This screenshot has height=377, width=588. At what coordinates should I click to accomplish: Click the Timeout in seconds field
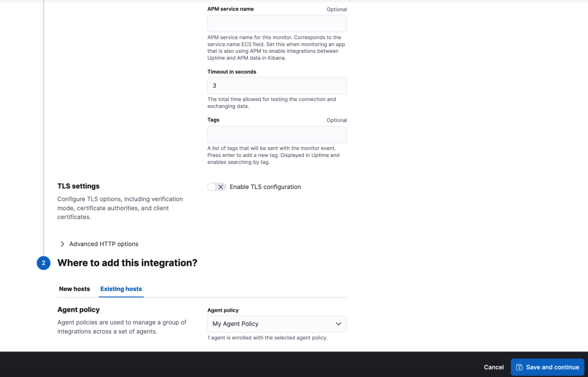click(277, 86)
